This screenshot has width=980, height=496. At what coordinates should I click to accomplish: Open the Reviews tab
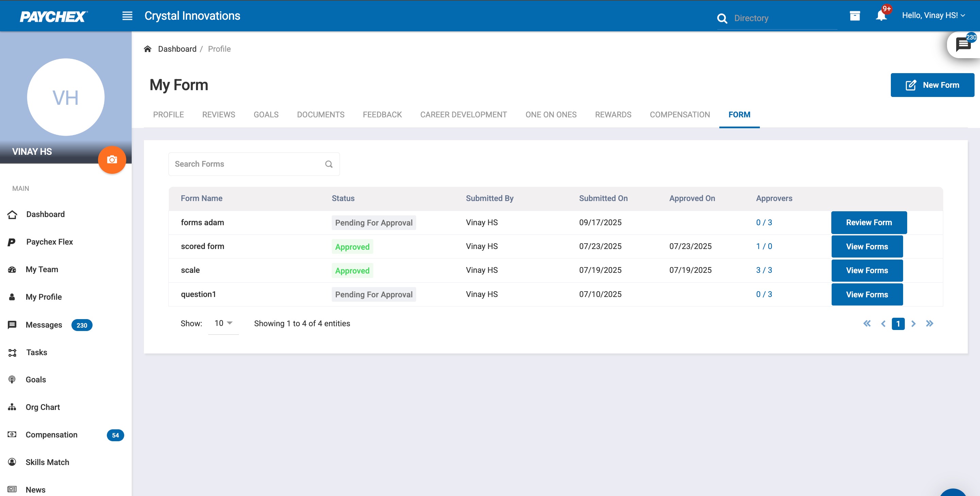click(218, 115)
